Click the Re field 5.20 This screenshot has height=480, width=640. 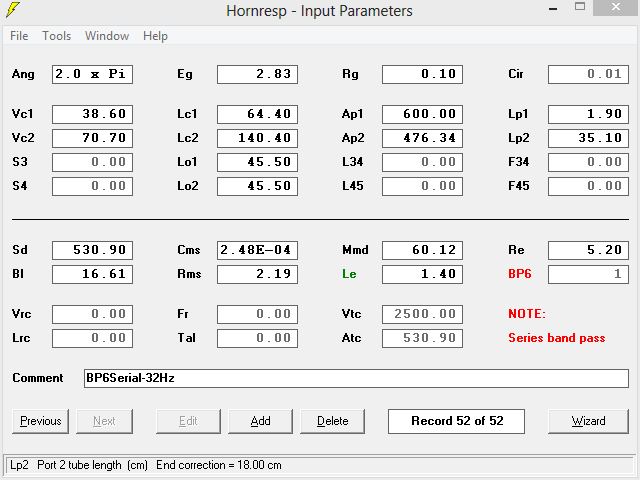(589, 250)
